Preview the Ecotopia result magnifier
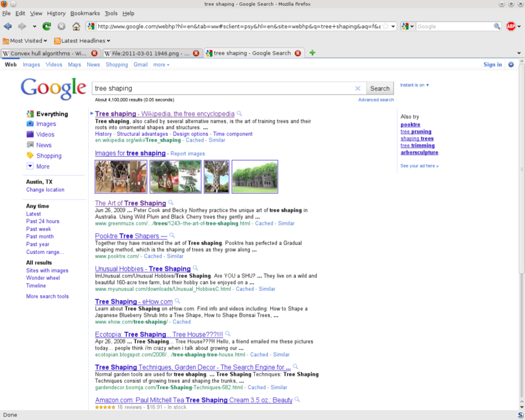 (x=228, y=334)
